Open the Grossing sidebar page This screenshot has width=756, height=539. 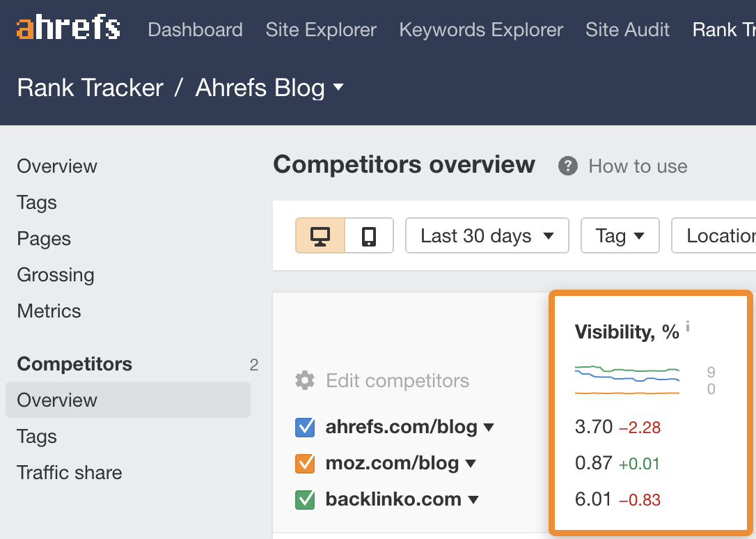click(x=56, y=275)
